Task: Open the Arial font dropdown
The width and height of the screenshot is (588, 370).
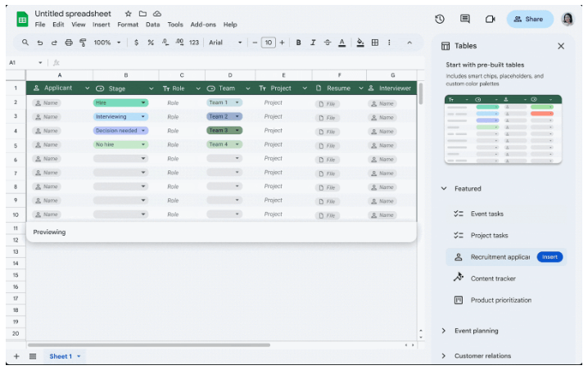Action: [x=225, y=43]
